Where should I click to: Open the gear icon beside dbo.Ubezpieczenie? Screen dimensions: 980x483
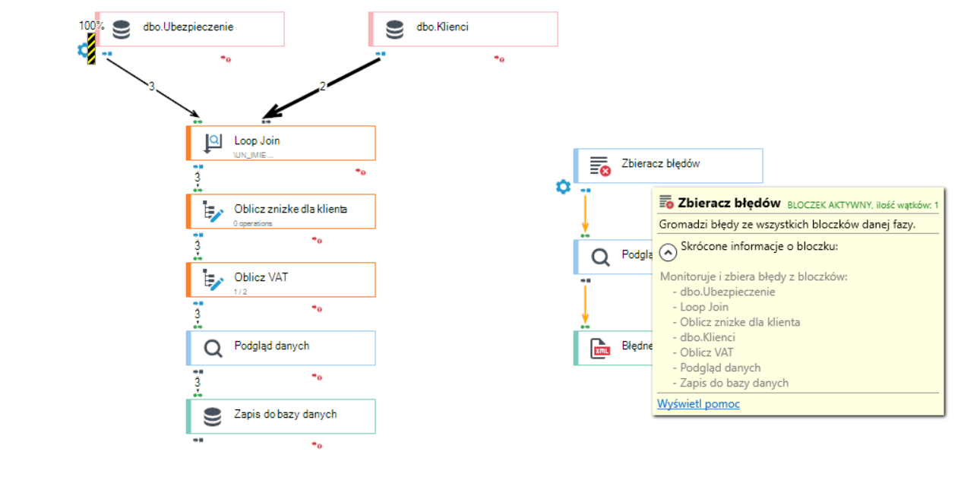pos(84,50)
